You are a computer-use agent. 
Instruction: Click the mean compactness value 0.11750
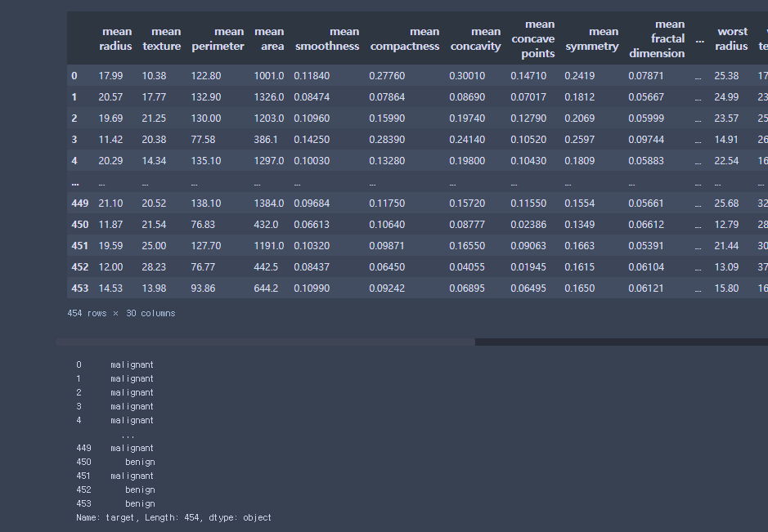tap(387, 203)
